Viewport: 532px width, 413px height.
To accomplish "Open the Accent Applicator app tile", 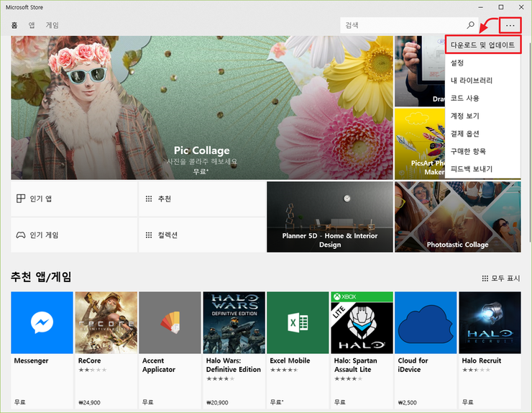I will 170,350.
